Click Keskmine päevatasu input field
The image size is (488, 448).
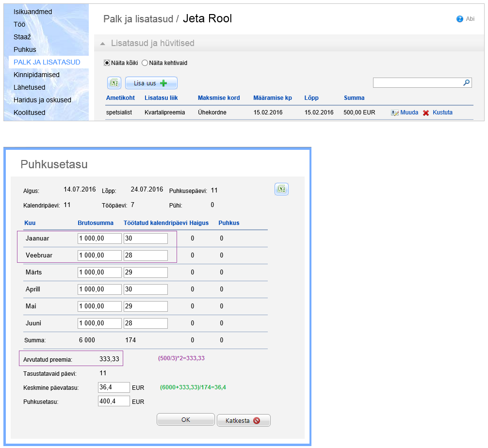(x=114, y=387)
